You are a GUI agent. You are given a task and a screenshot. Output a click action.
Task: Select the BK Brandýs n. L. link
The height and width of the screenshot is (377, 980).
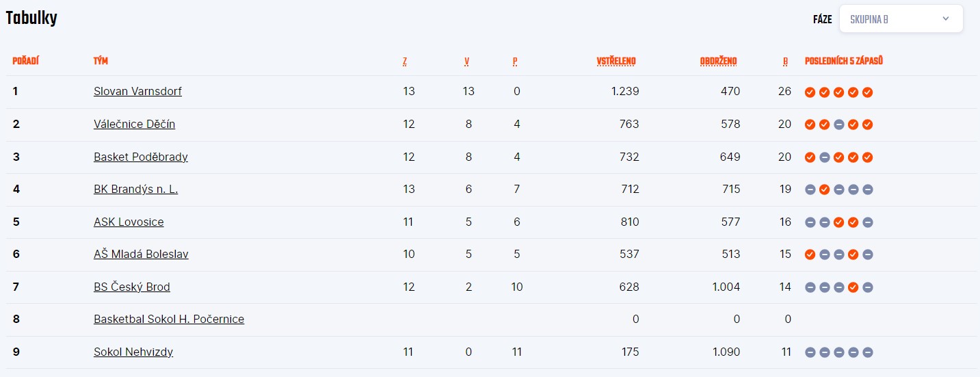135,189
